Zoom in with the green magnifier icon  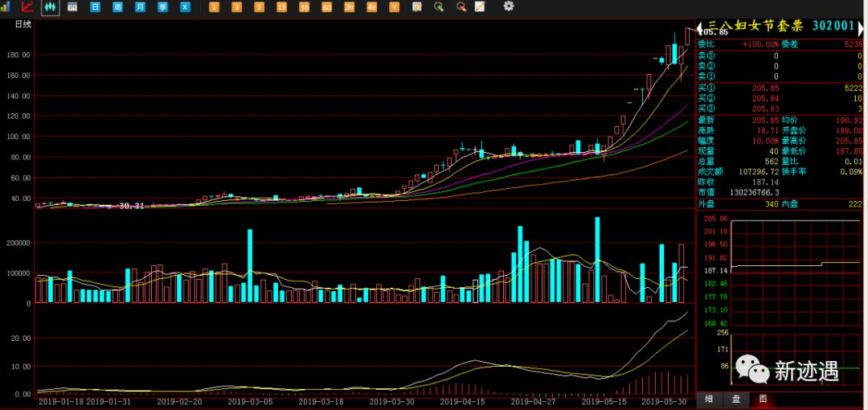click(439, 6)
